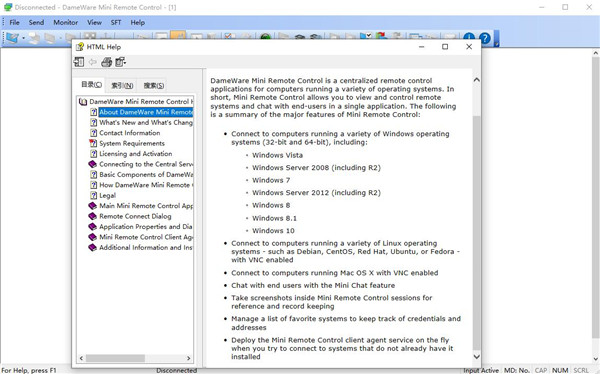This screenshot has height=374, width=600.
Task: Open the Monitor menu
Action: tap(65, 22)
